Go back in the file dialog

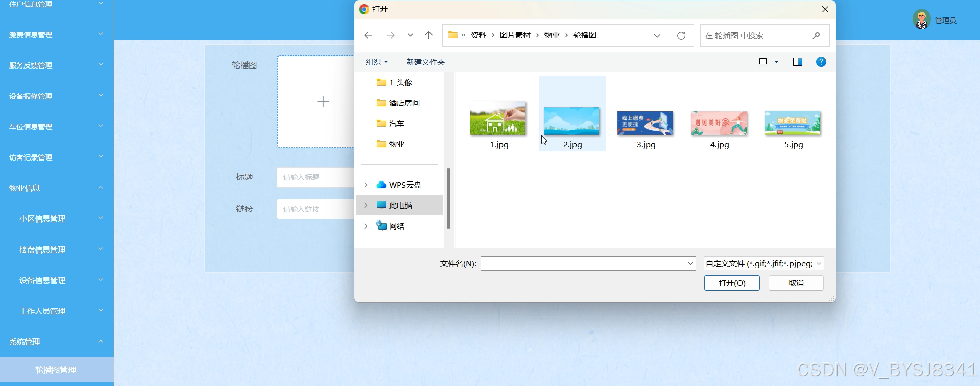coord(368,35)
